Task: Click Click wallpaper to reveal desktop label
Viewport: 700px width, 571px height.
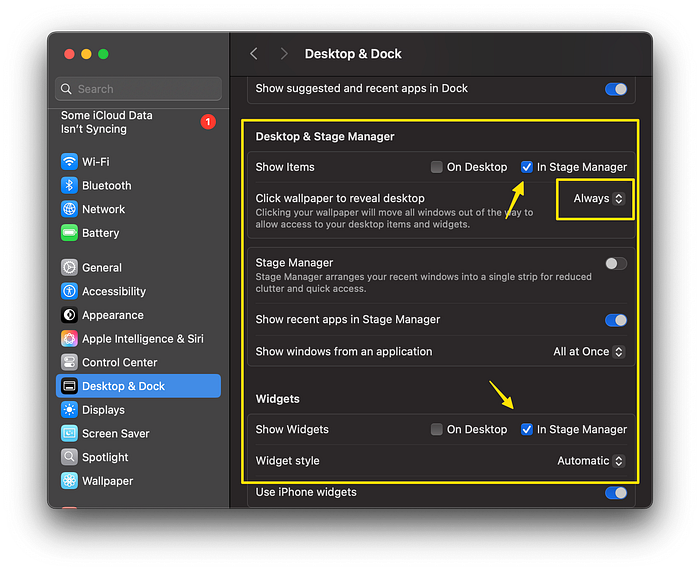Action: (340, 198)
